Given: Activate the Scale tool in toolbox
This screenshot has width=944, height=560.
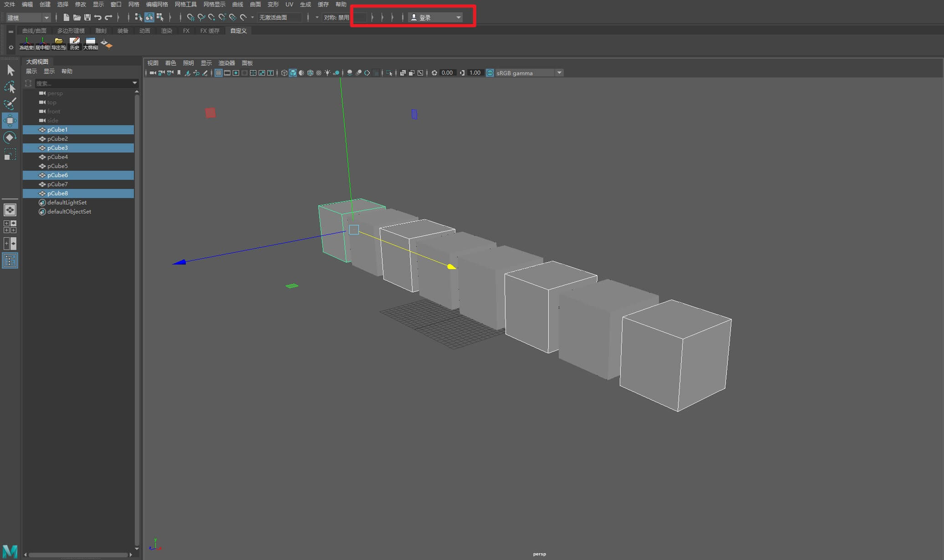Looking at the screenshot, I should [x=10, y=154].
